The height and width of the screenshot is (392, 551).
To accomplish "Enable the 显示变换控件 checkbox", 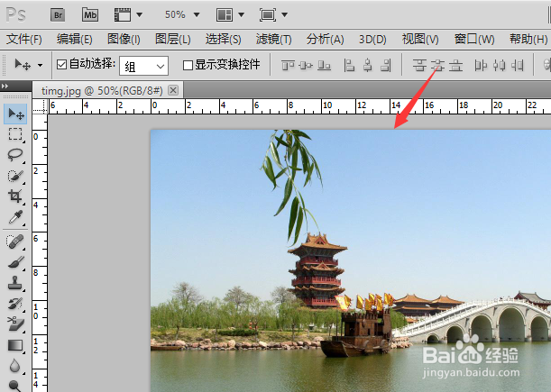I will pos(188,65).
